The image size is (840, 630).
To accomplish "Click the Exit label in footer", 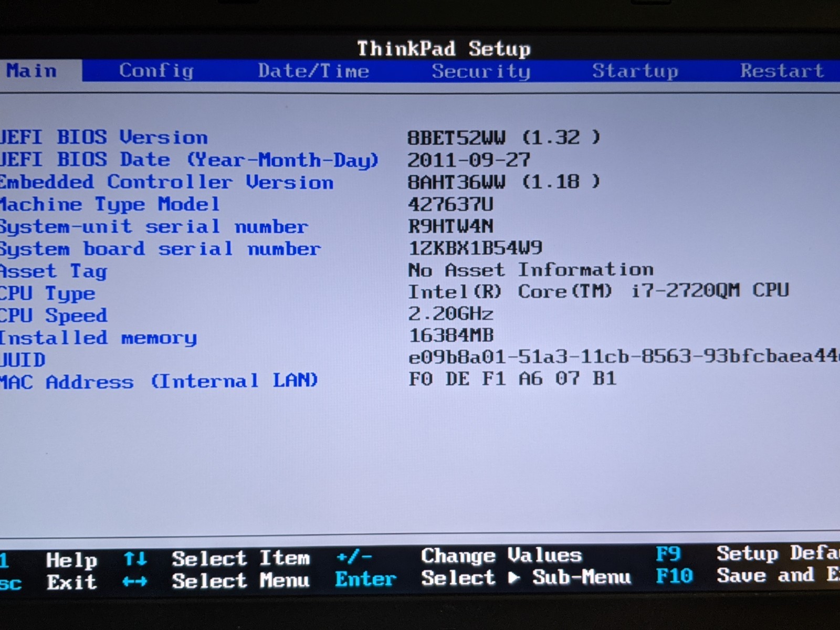I will tap(71, 582).
